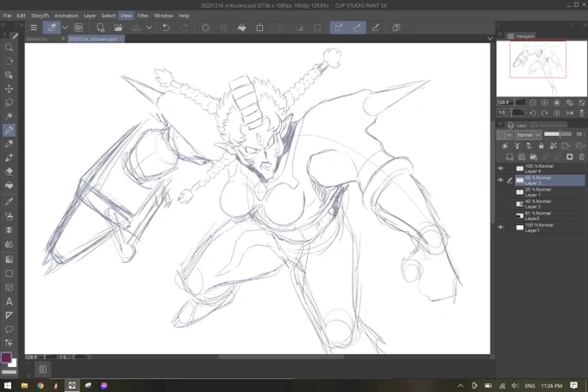588x392 pixels.
Task: Select the 25% Normal Layer 1 row
Action: [549, 192]
